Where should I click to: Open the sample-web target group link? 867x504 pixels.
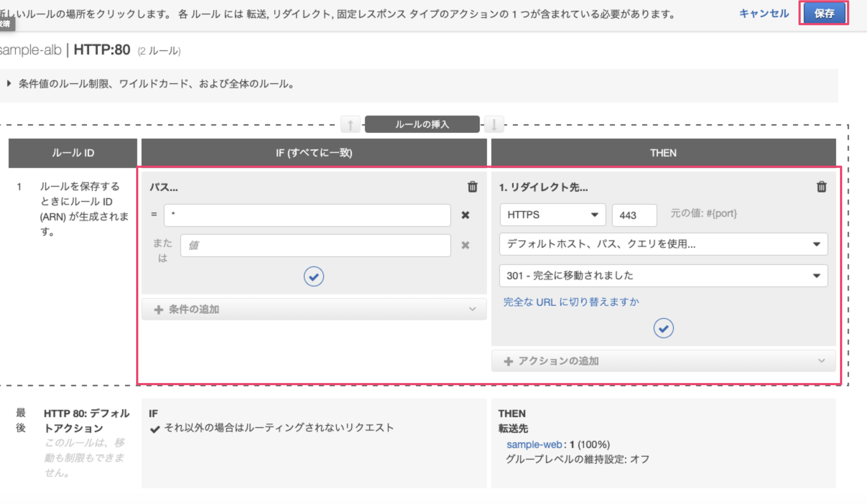(x=534, y=444)
